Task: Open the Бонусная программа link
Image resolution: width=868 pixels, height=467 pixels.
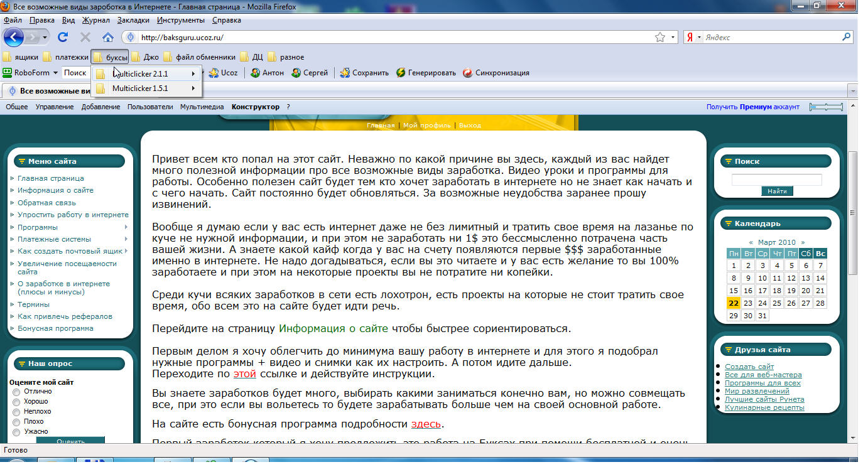Action: pyautogui.click(x=55, y=328)
